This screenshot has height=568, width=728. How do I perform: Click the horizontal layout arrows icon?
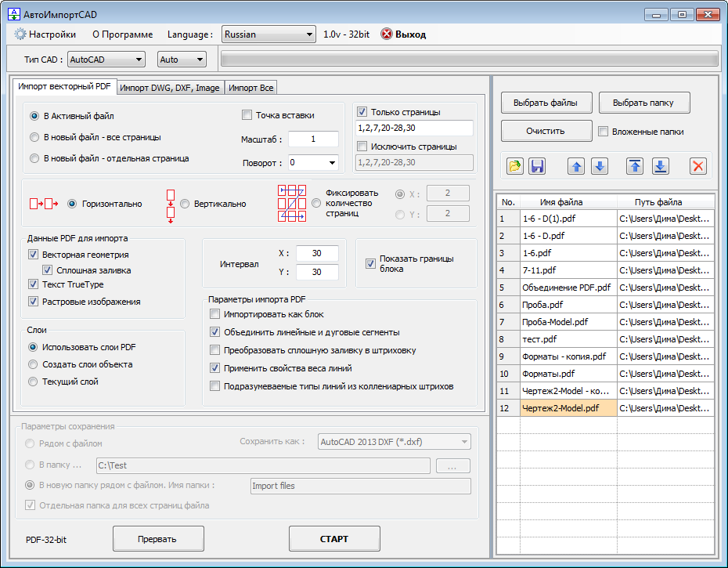44,204
